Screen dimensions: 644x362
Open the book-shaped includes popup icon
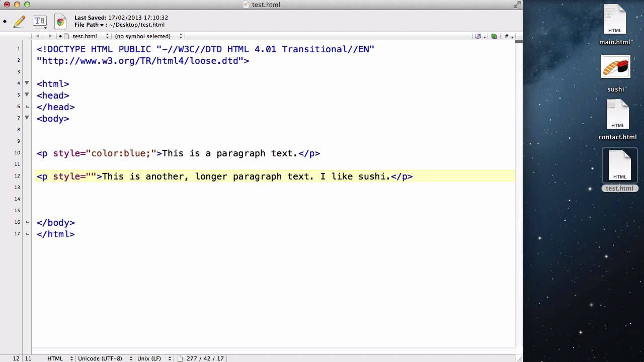[x=480, y=36]
